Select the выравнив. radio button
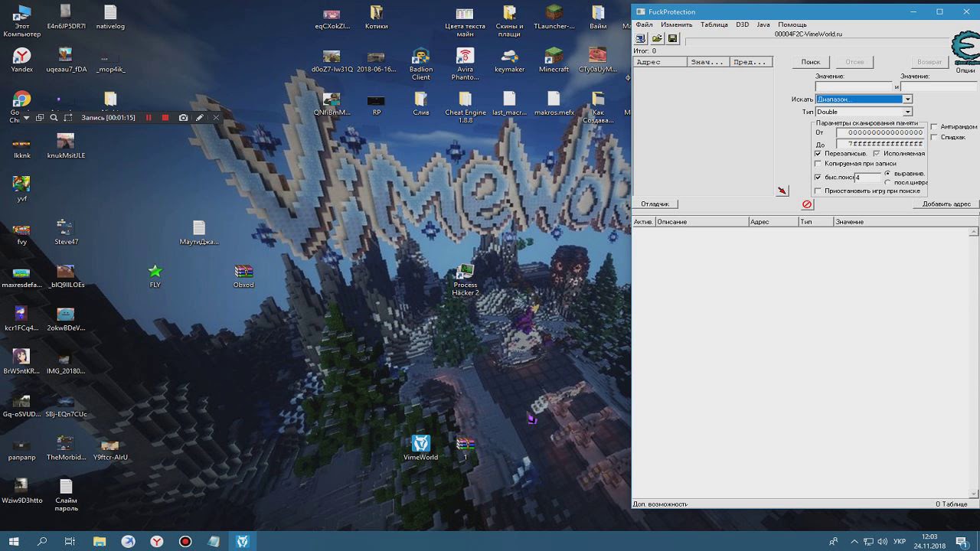 [x=887, y=174]
